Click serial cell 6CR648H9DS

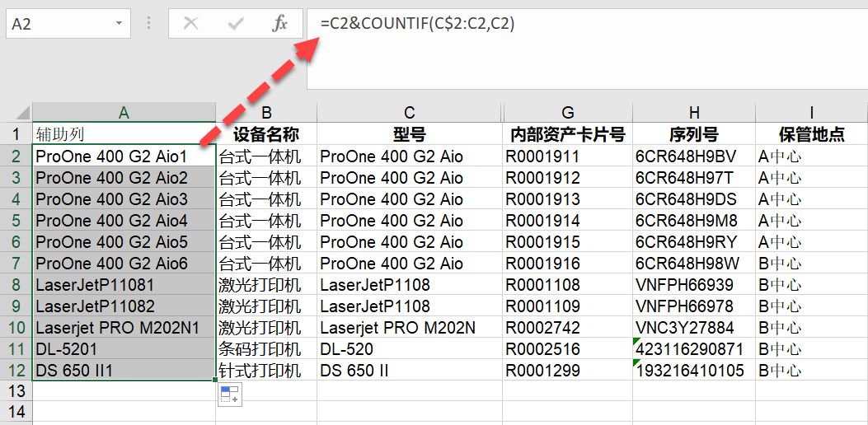[694, 198]
